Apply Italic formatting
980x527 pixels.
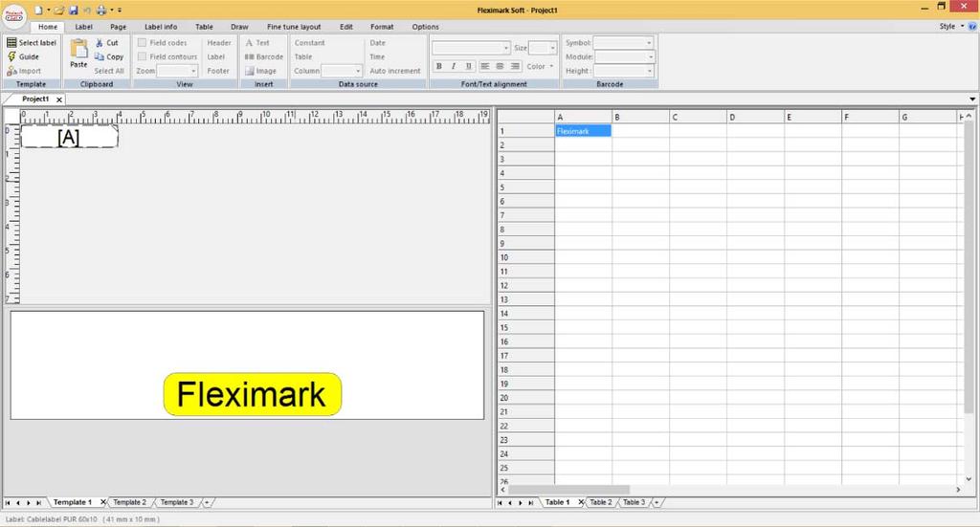(453, 66)
